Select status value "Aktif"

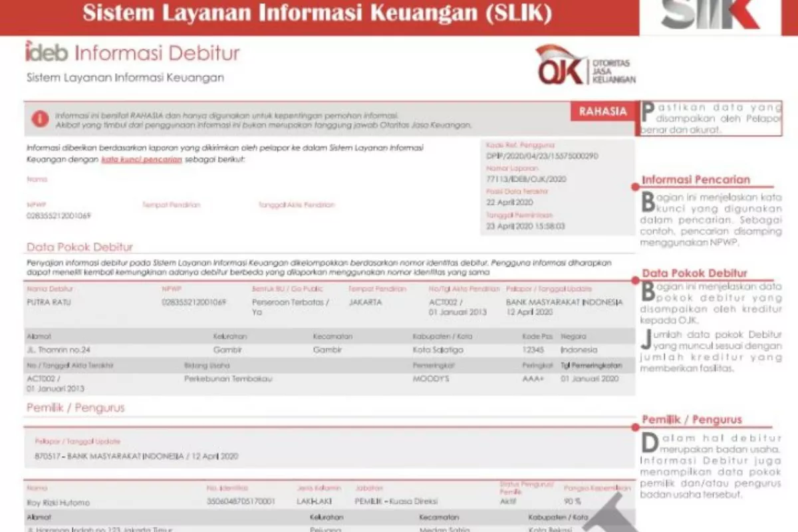click(507, 501)
